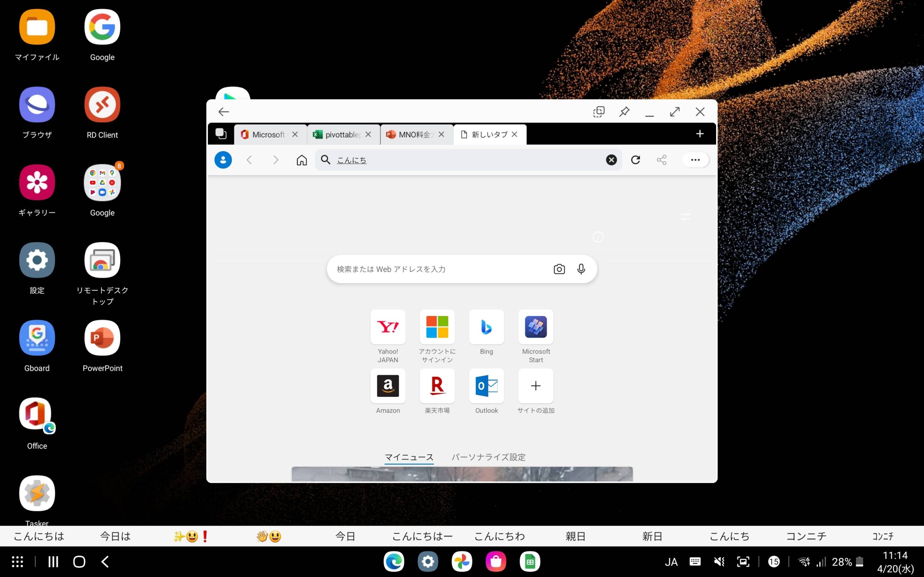The width and height of the screenshot is (924, 577).
Task: Close the 新しいタブ tab
Action: click(x=514, y=134)
